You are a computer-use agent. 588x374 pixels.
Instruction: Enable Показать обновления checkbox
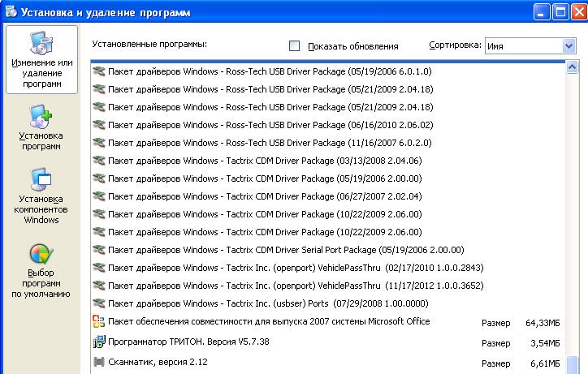[294, 46]
